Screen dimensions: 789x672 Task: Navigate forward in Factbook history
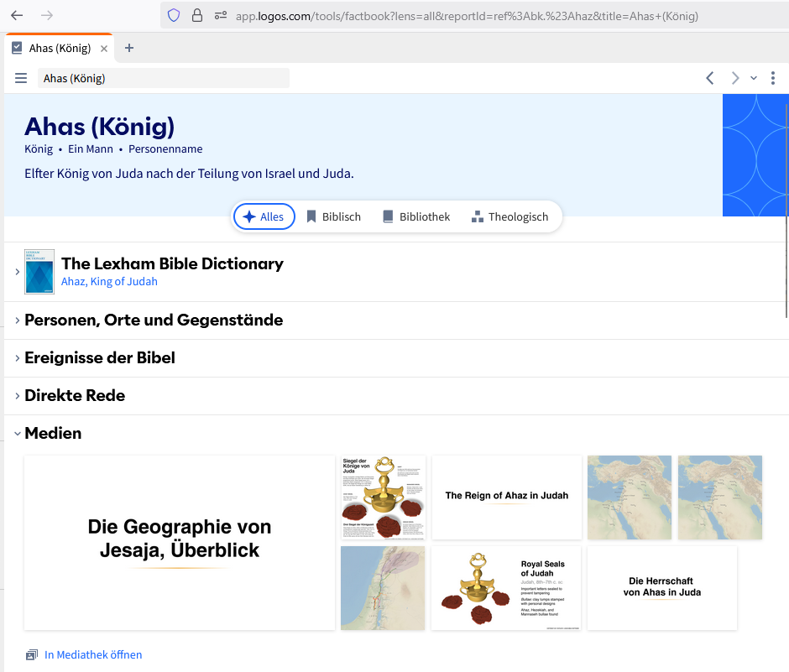(734, 78)
